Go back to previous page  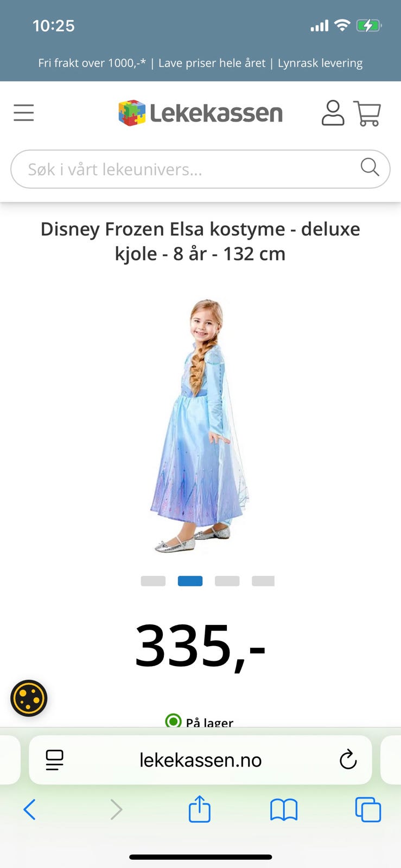30,809
